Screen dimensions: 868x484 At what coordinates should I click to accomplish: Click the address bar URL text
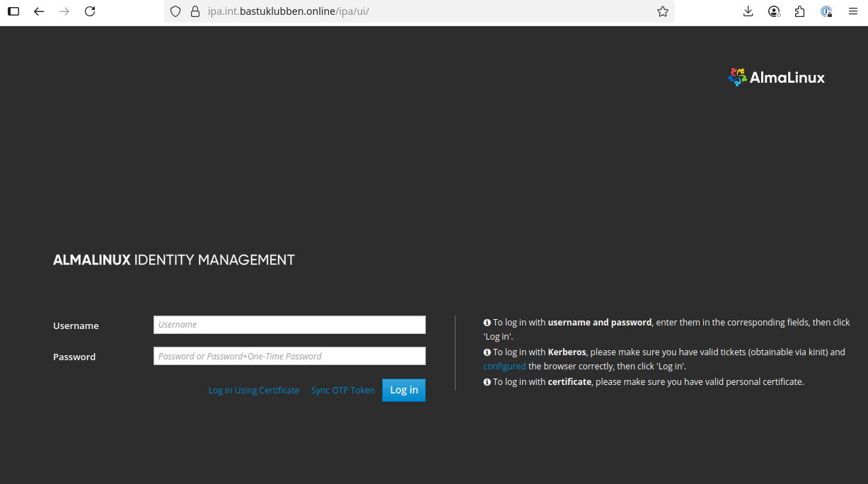tap(289, 11)
